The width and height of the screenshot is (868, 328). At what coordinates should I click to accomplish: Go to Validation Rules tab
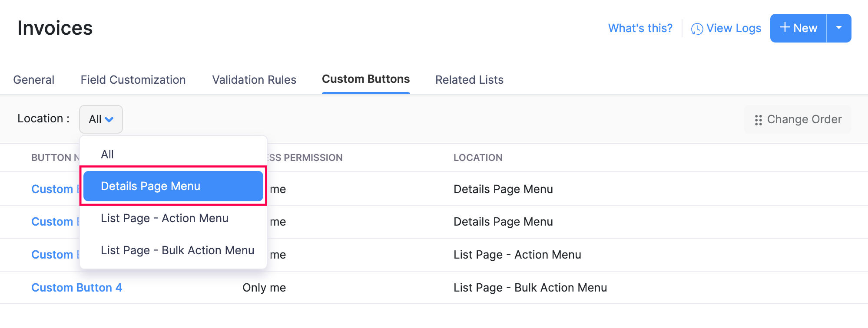pyautogui.click(x=254, y=80)
